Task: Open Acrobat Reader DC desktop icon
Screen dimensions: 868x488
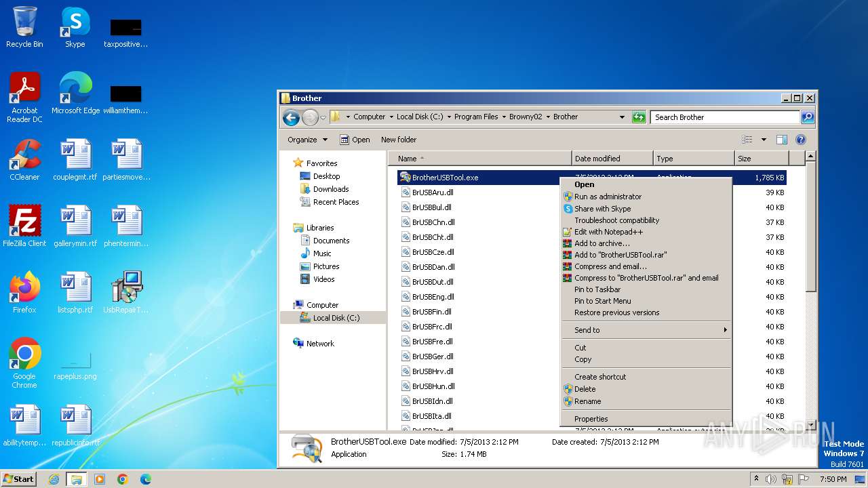Action: [x=24, y=98]
